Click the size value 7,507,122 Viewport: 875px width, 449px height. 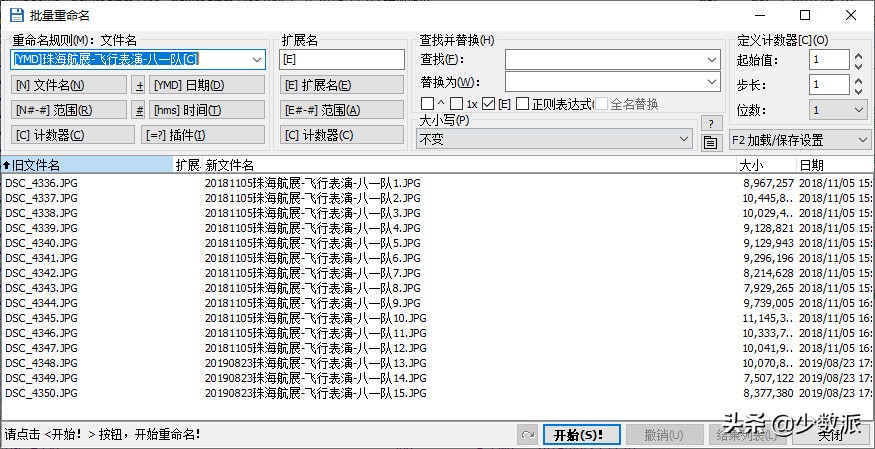(x=768, y=378)
